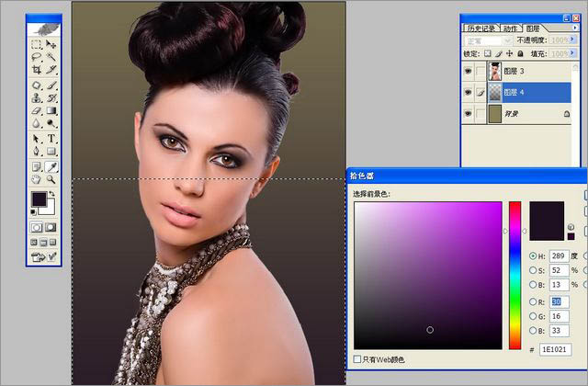Viewport: 588px width, 386px height.
Task: Enable the 只有Web颜色 checkbox
Action: pyautogui.click(x=357, y=358)
